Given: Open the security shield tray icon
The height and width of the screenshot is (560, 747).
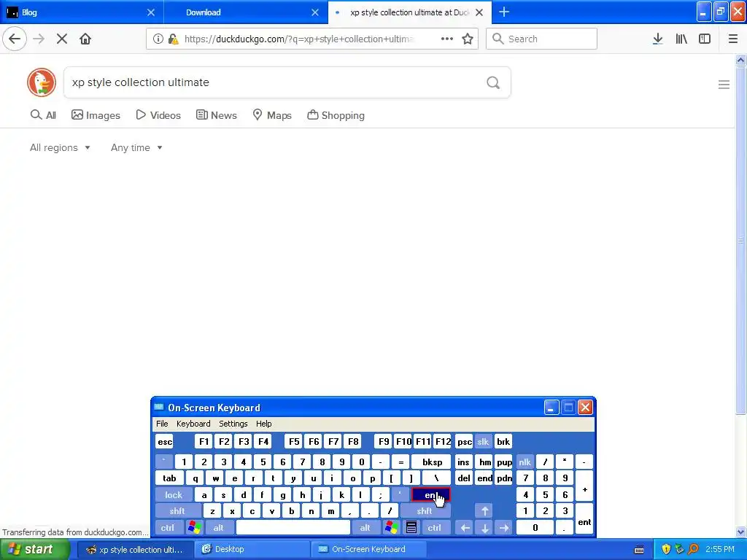Looking at the screenshot, I should 666,550.
